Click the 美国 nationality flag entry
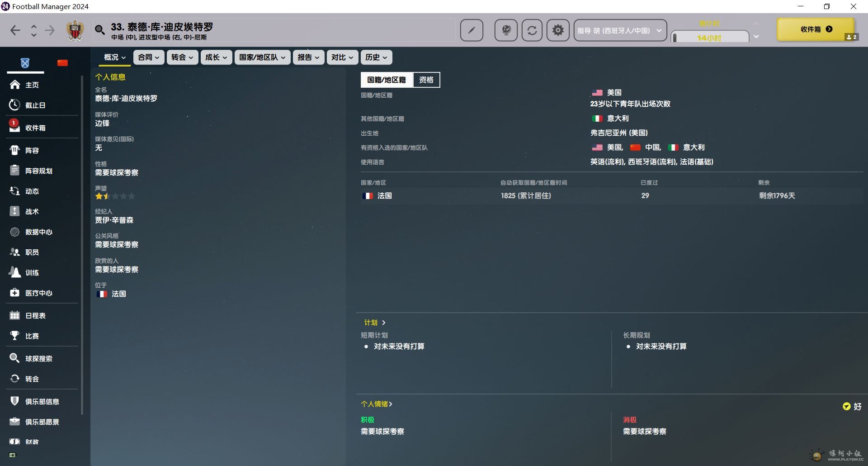This screenshot has height=466, width=868. pyautogui.click(x=607, y=92)
